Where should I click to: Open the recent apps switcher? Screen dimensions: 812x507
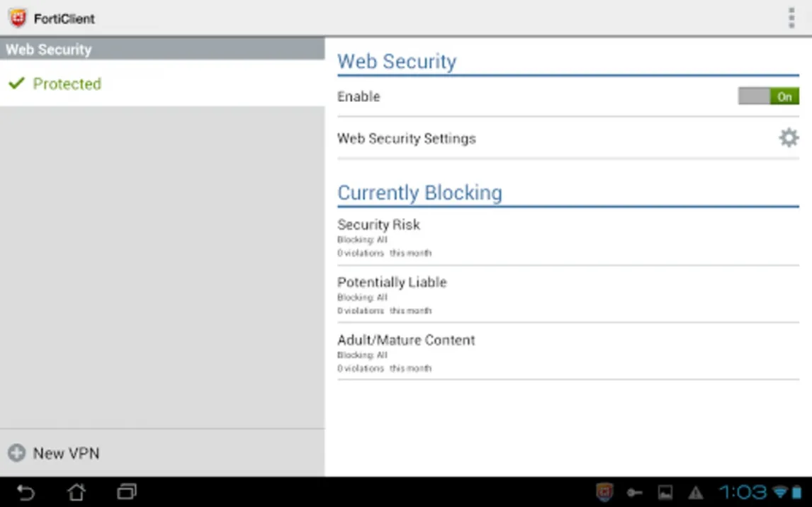pos(127,491)
